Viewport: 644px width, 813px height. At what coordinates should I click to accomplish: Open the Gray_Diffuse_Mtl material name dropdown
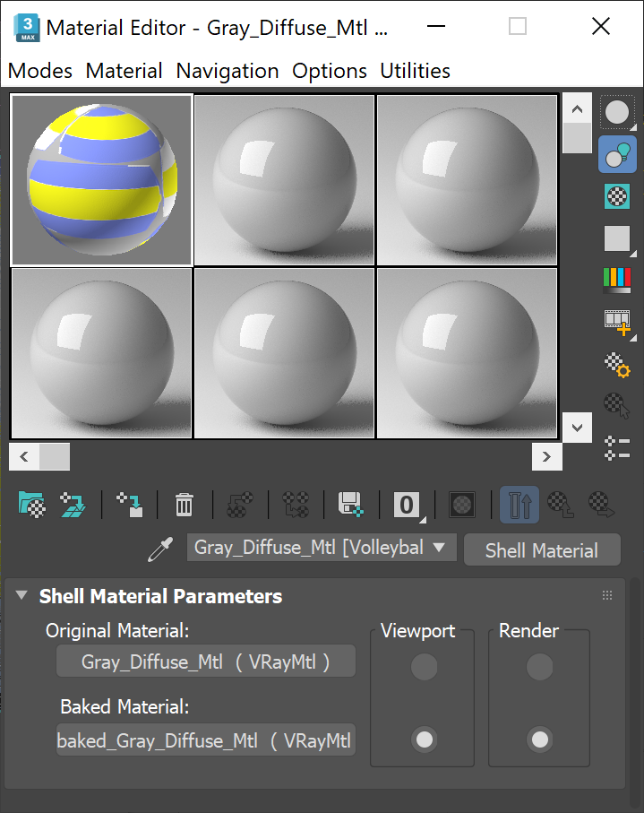[x=322, y=548]
